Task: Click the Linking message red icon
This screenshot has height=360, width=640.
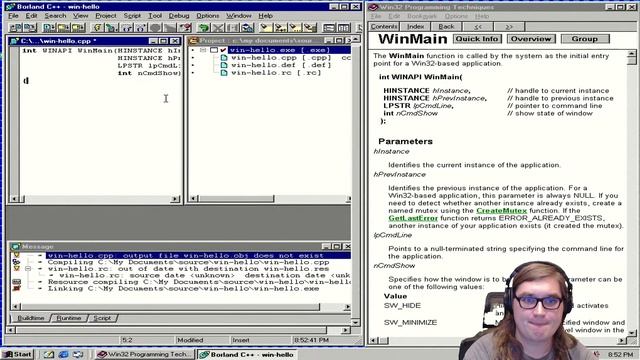Action: [x=16, y=289]
